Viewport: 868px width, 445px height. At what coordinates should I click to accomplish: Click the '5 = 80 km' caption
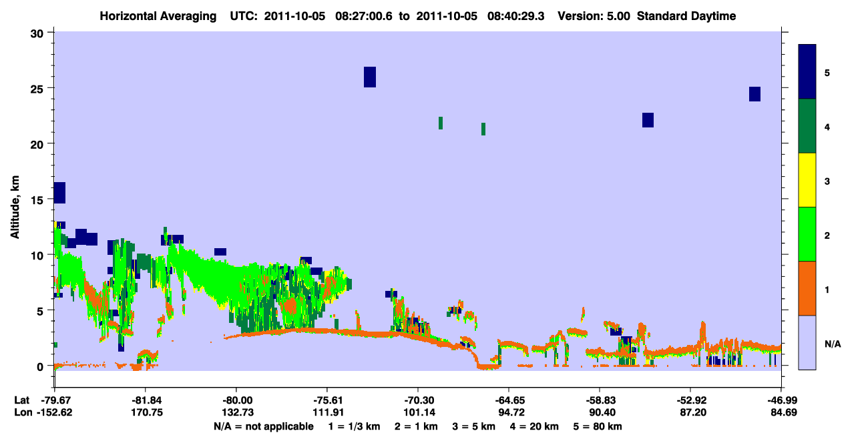pyautogui.click(x=598, y=427)
